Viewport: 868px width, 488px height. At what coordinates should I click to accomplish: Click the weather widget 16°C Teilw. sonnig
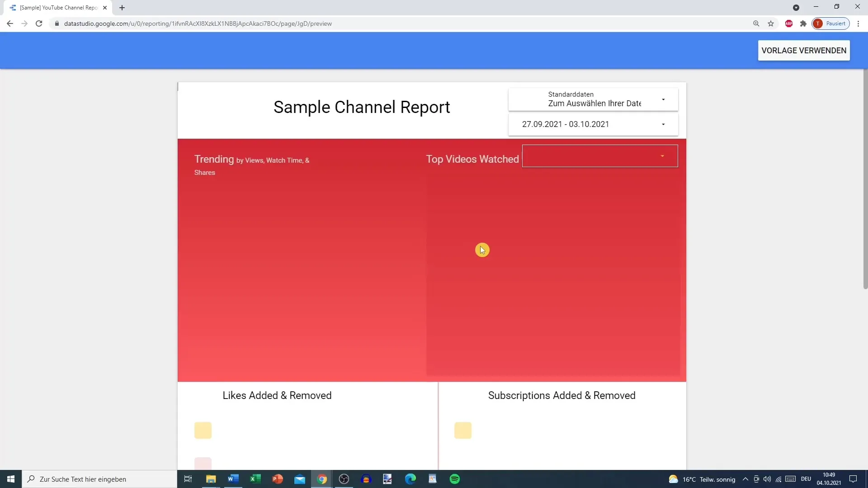702,479
